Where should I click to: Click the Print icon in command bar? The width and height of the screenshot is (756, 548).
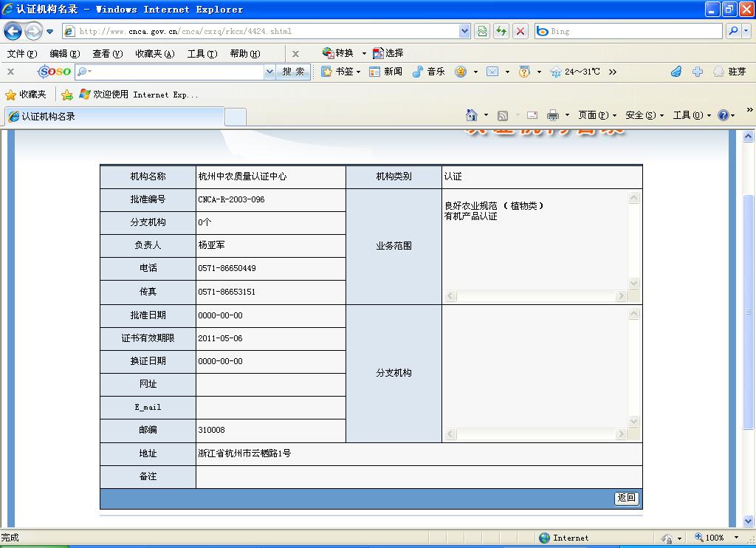pos(553,115)
